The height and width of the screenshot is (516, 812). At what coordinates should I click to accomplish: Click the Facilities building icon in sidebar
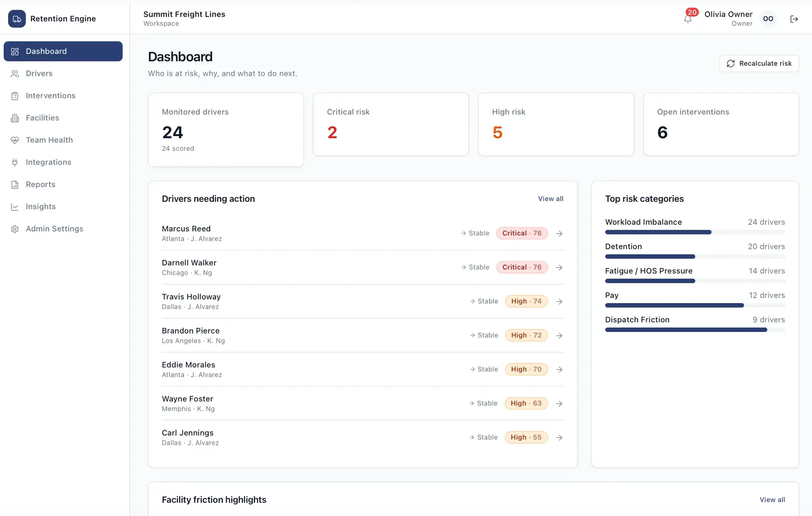pos(15,118)
